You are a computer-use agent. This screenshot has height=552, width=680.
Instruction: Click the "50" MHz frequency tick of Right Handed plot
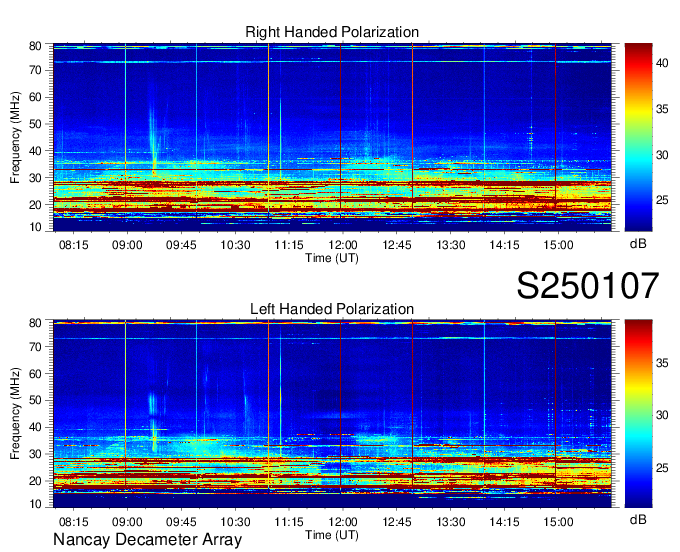click(35, 124)
